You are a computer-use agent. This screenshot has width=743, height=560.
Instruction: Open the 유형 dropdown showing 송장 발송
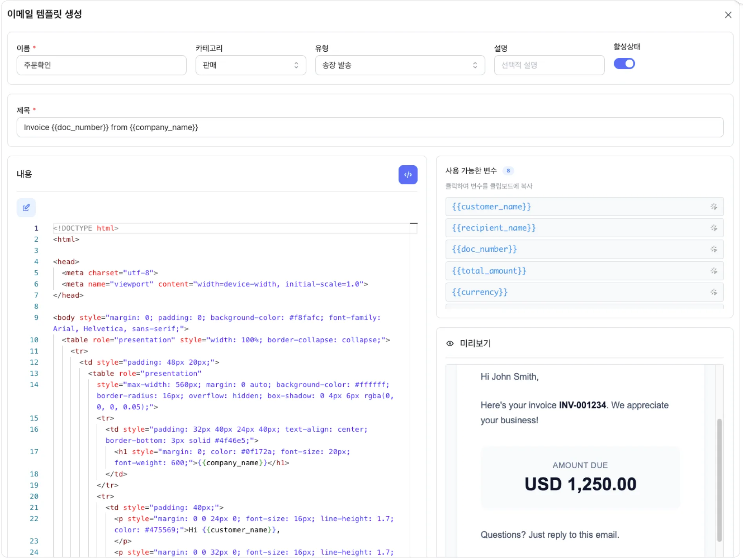[399, 65]
